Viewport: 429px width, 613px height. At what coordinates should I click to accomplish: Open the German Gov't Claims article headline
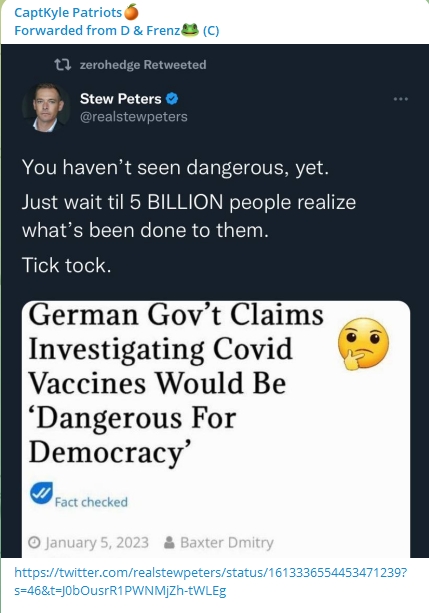[x=176, y=383]
